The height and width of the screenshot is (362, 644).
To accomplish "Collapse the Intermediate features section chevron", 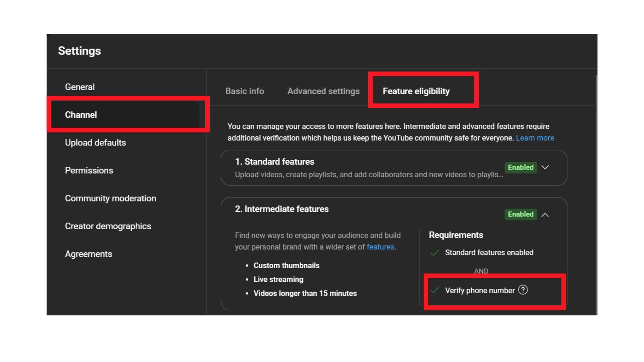I will [545, 215].
